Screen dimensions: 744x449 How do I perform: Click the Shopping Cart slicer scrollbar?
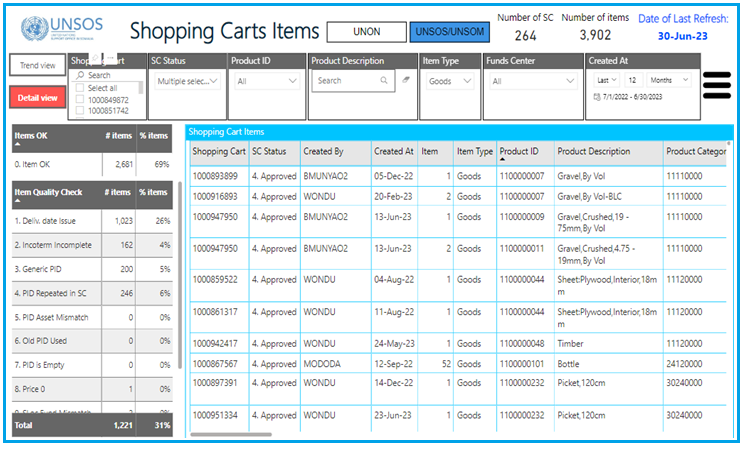[x=140, y=88]
